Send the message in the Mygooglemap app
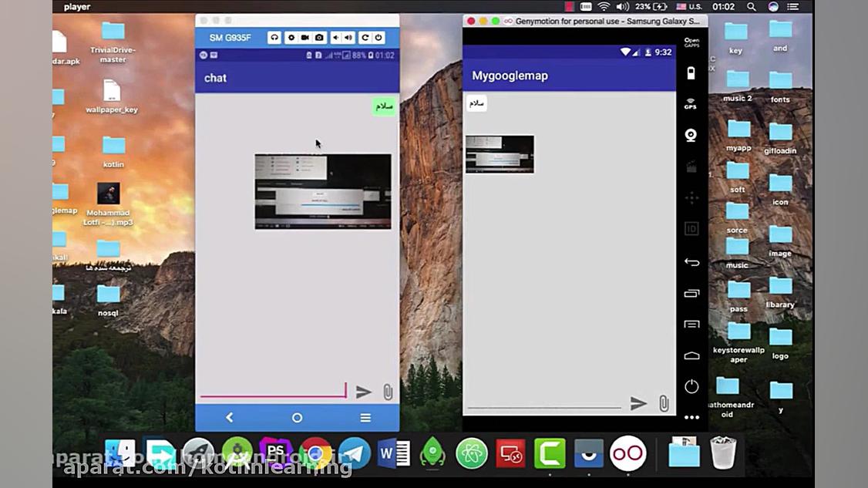Screen dimensions: 868x488 click(638, 403)
